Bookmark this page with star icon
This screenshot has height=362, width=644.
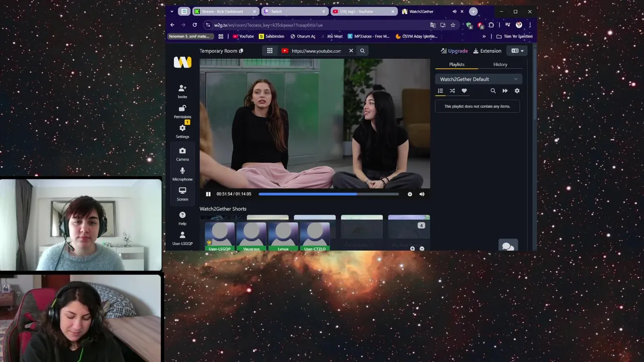pos(453,25)
